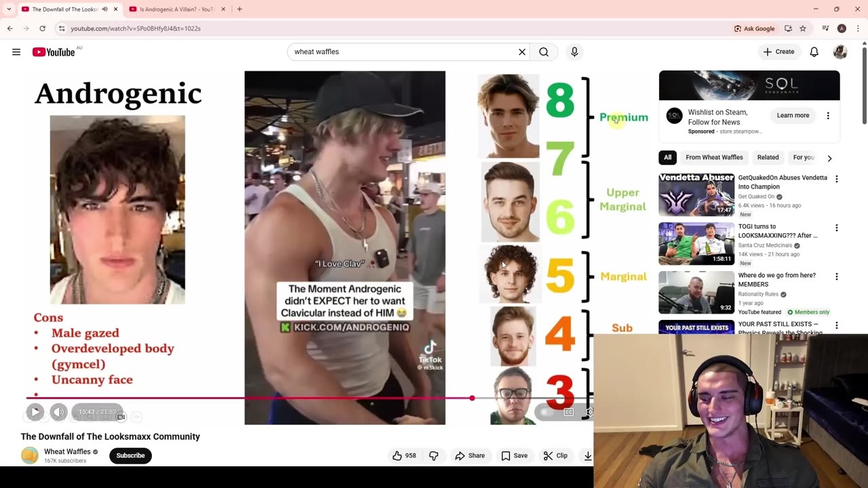
Task: Open browser media controls icon
Action: point(825,28)
